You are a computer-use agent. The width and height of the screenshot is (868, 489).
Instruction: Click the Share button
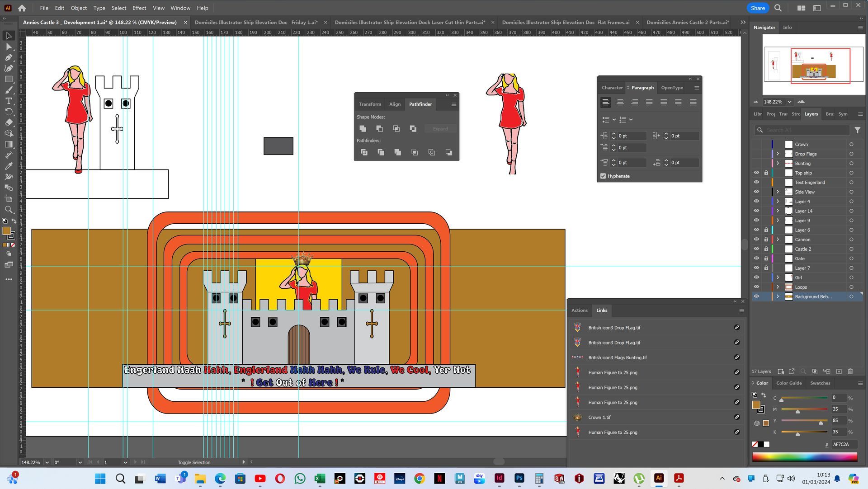pos(757,8)
